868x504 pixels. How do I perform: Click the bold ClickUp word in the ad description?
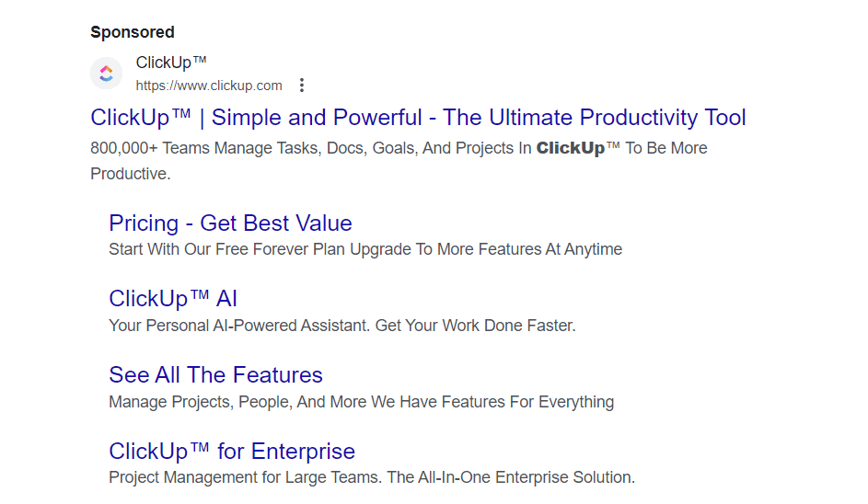click(x=570, y=148)
